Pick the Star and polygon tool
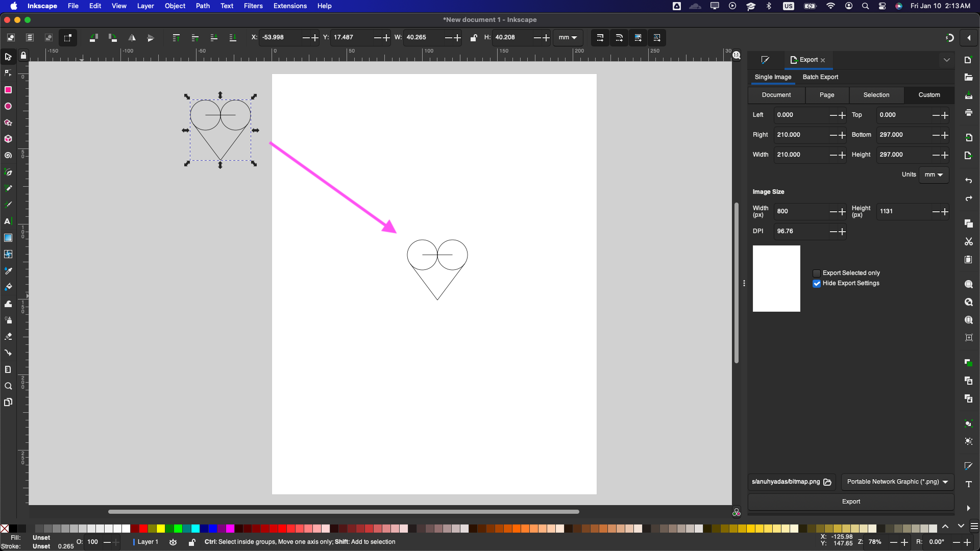The image size is (980, 551). pos(8,122)
